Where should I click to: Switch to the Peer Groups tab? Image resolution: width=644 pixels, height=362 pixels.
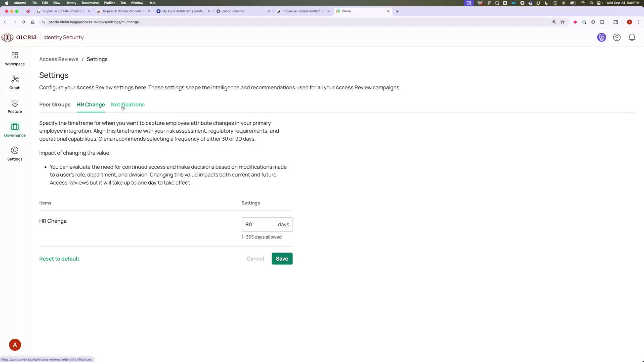(x=55, y=105)
